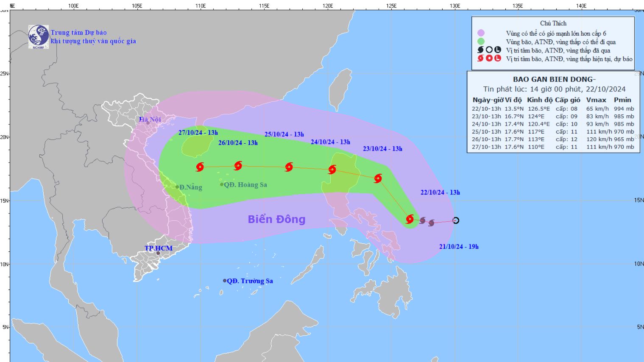Select the storm icon for 25/10/24 - 13h
Image resolution: width=644 pixels, height=362 pixels.
coord(289,167)
